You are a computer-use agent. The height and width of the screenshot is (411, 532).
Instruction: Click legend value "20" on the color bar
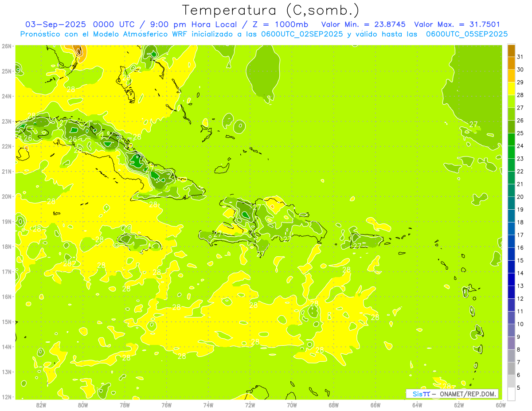[x=520, y=197]
